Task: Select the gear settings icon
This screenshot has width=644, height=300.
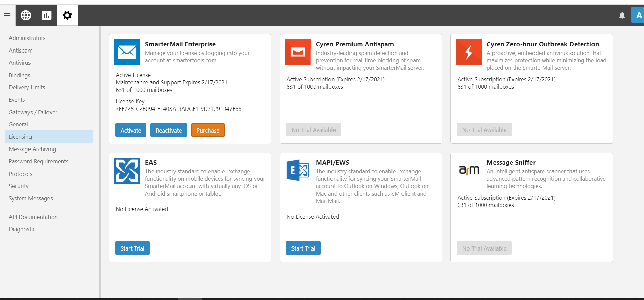Action: [x=67, y=15]
